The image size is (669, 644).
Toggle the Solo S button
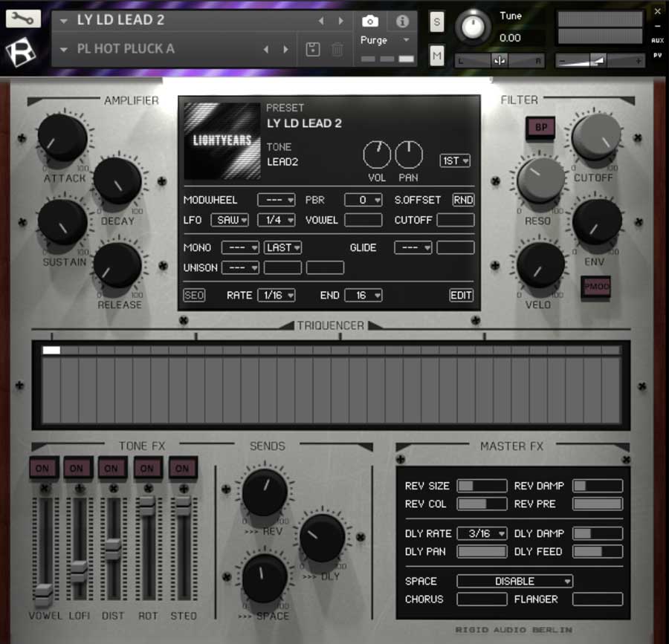click(436, 22)
